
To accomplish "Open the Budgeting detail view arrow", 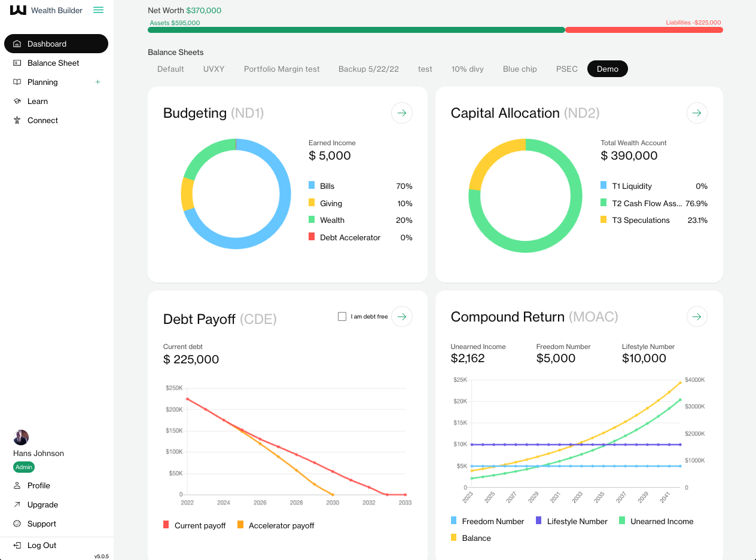I will click(401, 113).
